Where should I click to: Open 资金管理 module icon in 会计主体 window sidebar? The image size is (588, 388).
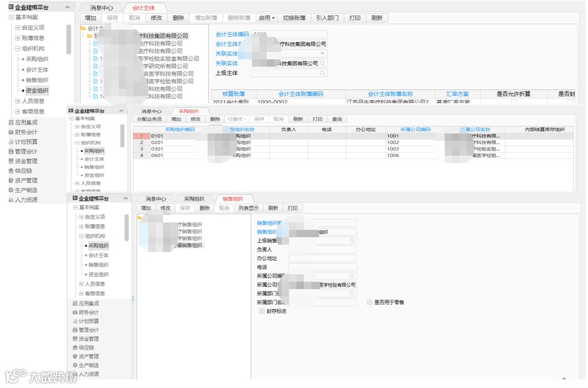tap(11, 161)
